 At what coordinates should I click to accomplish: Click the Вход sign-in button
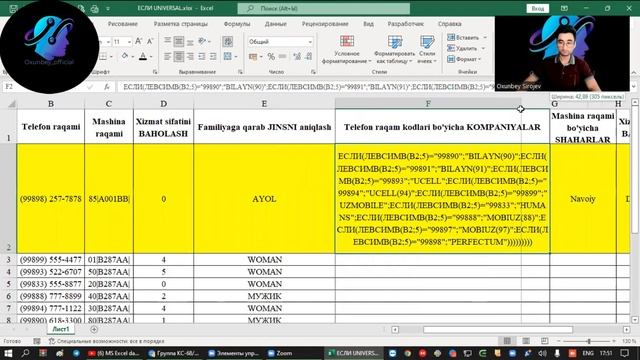click(x=538, y=8)
